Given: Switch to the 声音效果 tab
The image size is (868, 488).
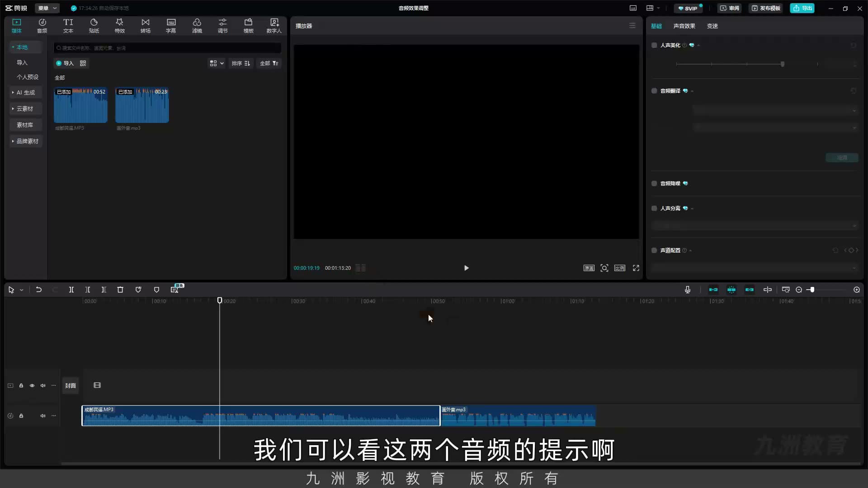Looking at the screenshot, I should (x=684, y=26).
